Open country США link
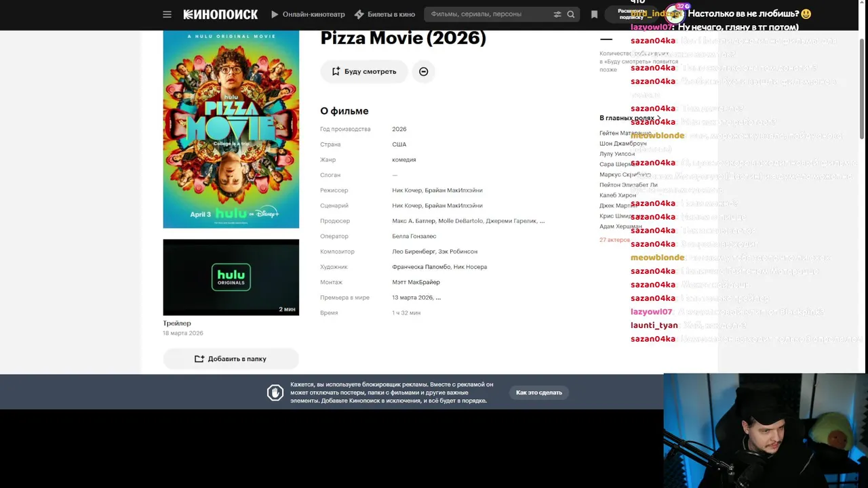 point(399,144)
